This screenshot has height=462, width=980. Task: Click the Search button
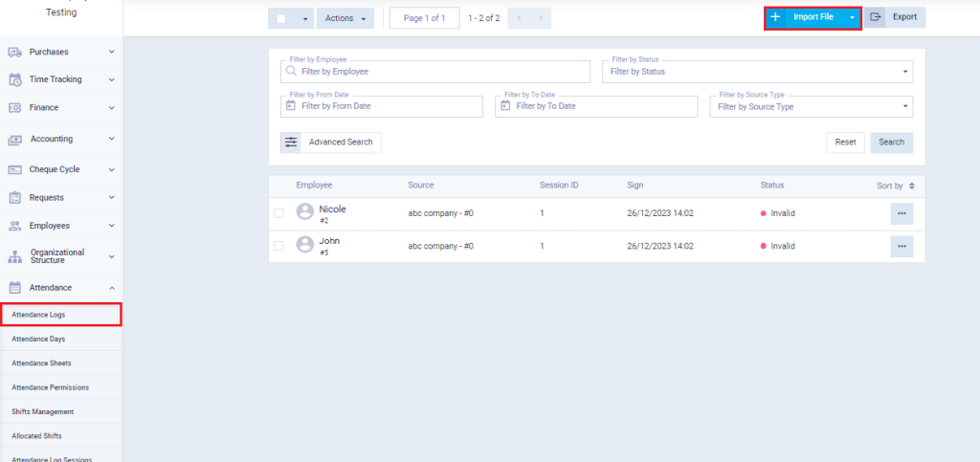click(x=891, y=143)
